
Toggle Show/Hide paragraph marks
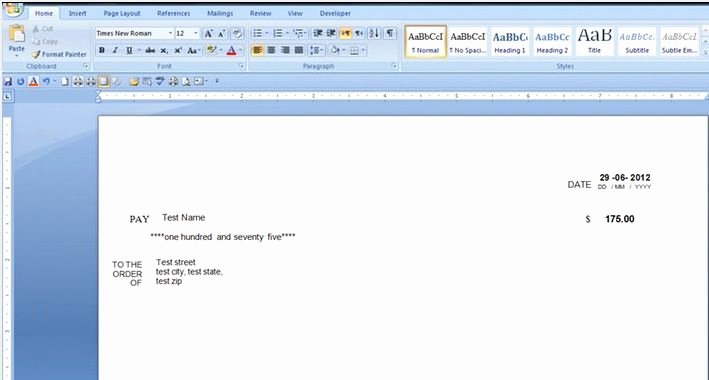tap(389, 33)
